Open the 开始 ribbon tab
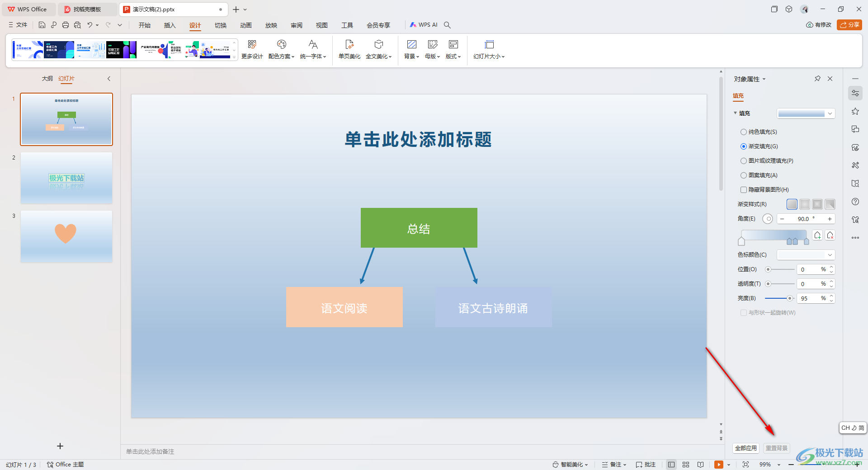The height and width of the screenshot is (470, 868). click(x=145, y=25)
